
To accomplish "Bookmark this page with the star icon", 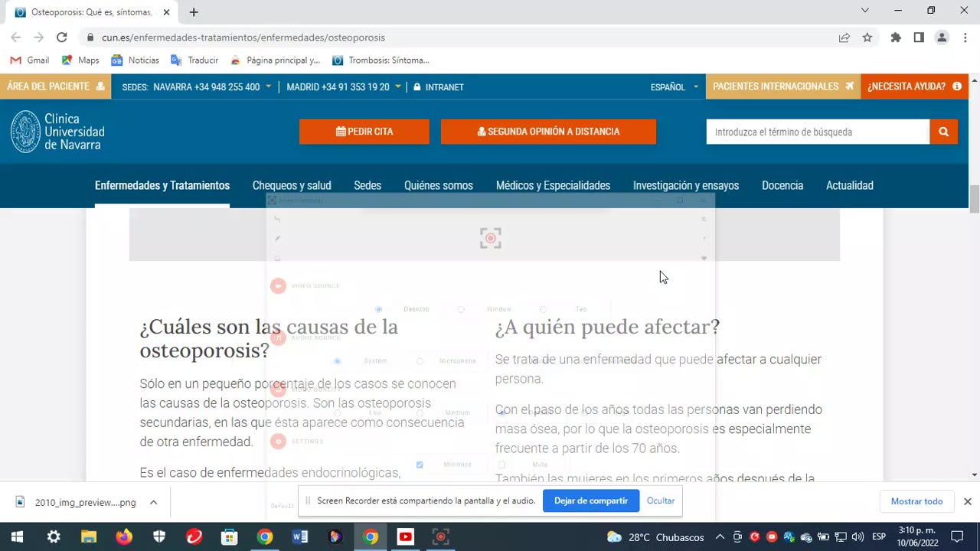I will tap(867, 37).
